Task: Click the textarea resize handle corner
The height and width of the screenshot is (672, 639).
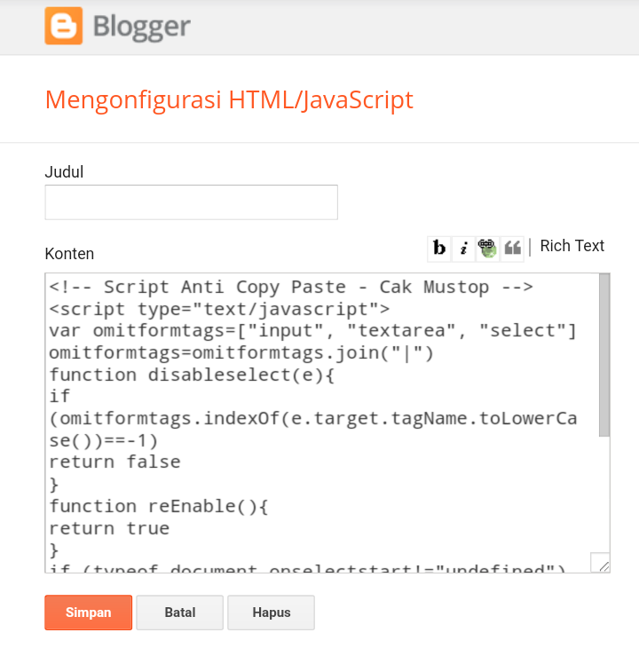Action: click(x=601, y=562)
